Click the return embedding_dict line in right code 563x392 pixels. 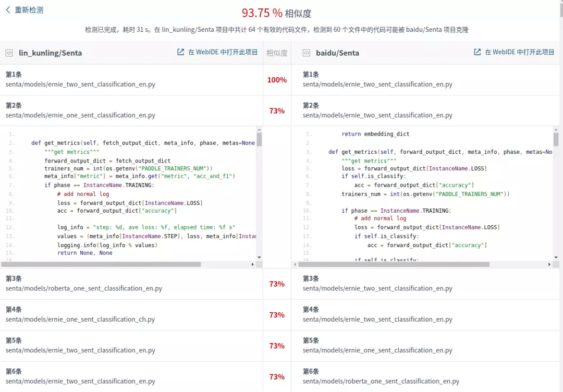click(375, 134)
